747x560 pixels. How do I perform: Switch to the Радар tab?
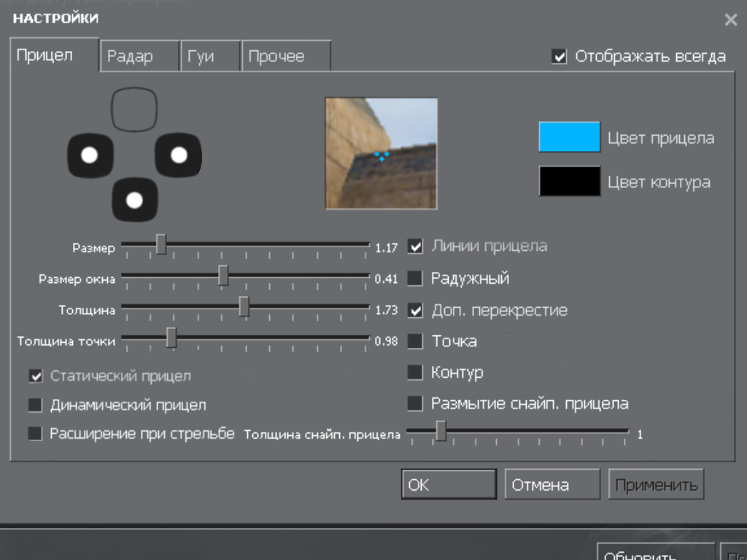click(x=139, y=57)
